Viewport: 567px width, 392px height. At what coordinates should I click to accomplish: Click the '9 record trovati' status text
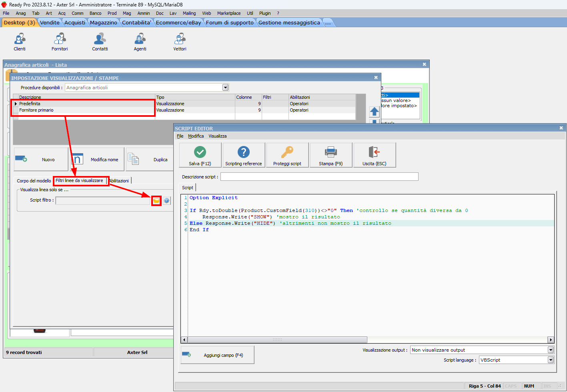(x=24, y=352)
